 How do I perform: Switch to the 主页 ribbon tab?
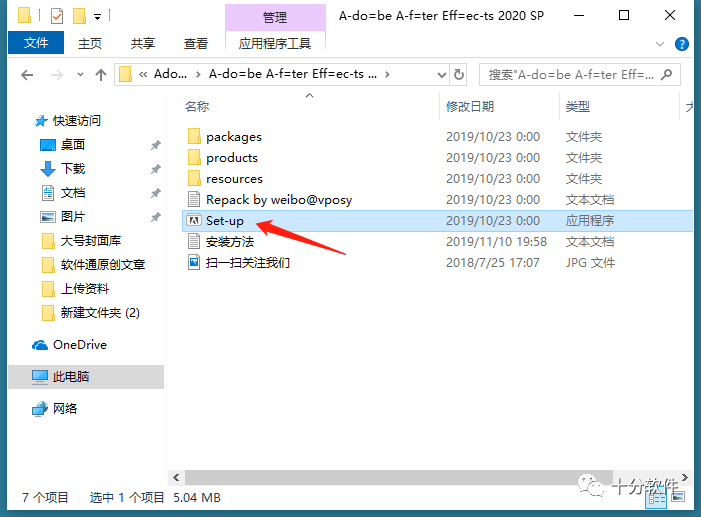point(90,43)
